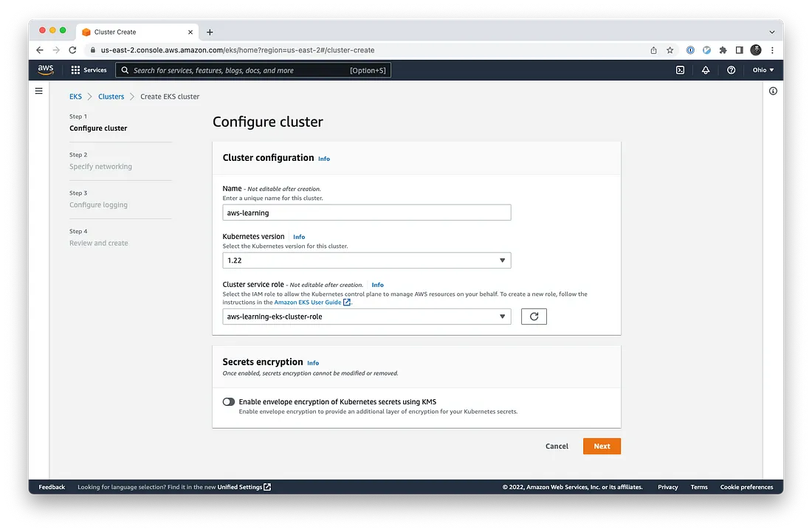Click the share page icon in address bar
The image size is (812, 532).
click(653, 50)
